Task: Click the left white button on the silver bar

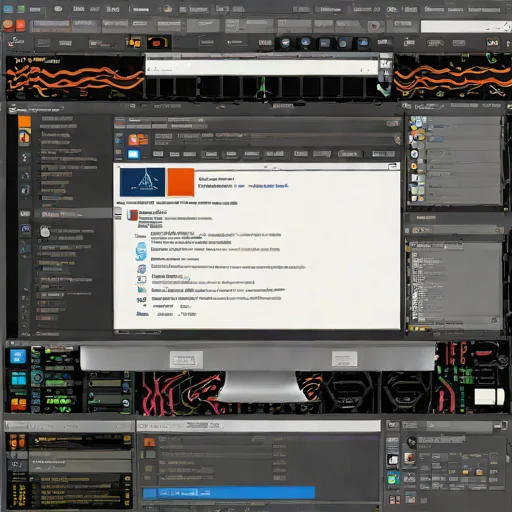Action: click(186, 360)
